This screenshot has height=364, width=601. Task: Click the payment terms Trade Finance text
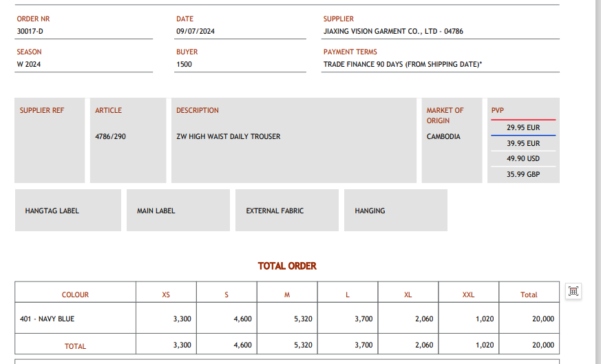coord(403,64)
